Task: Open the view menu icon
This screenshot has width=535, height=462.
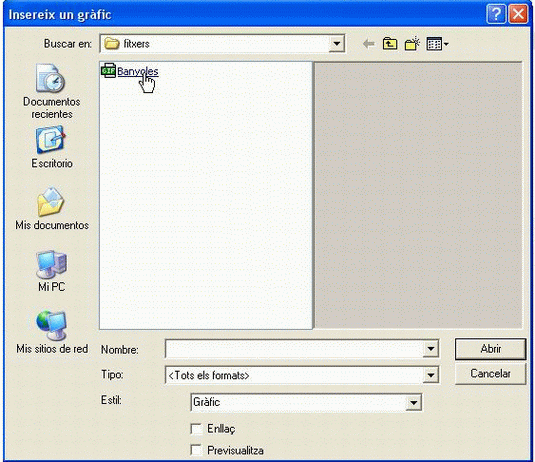Action: click(x=437, y=44)
